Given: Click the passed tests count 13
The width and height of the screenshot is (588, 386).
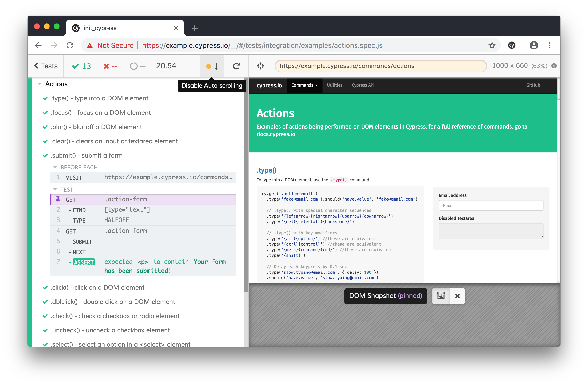Looking at the screenshot, I should click(81, 66).
